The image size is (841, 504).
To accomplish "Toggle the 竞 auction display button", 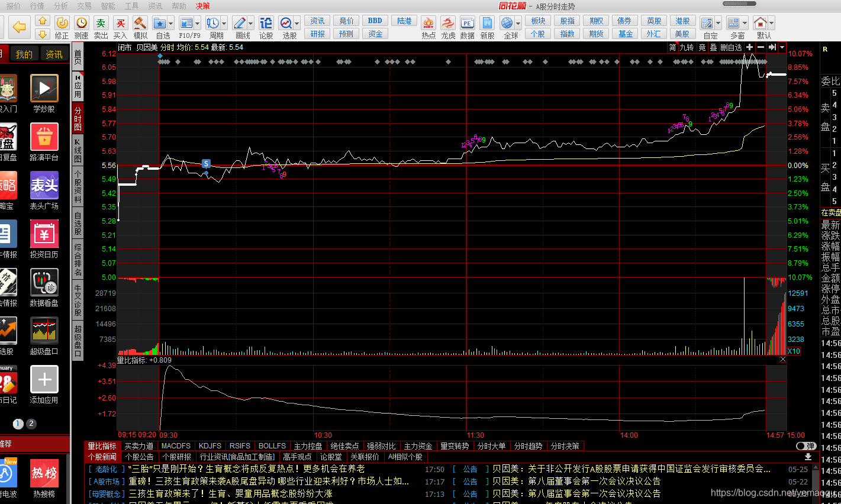I will (x=703, y=47).
